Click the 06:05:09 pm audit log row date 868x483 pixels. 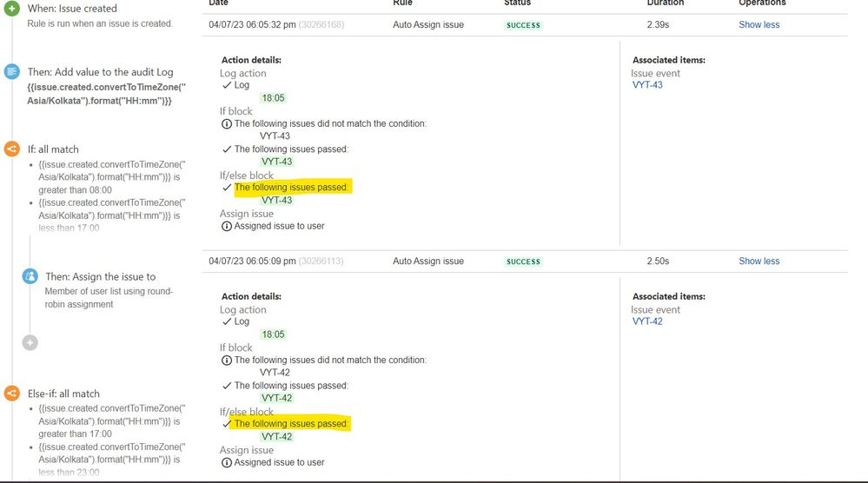[252, 261]
